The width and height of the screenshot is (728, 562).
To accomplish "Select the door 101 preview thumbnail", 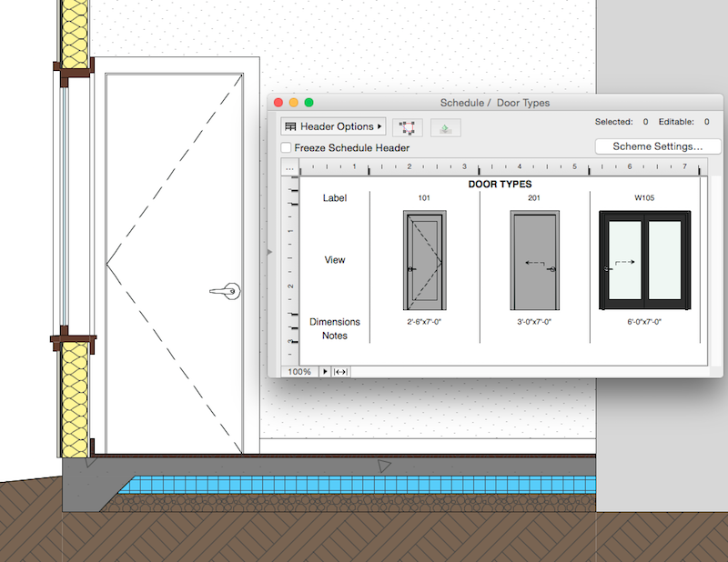I will 425,261.
